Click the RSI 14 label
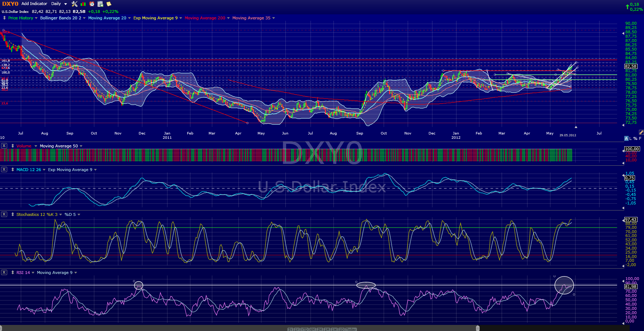Image resolution: width=644 pixels, height=331 pixels. coord(23,273)
